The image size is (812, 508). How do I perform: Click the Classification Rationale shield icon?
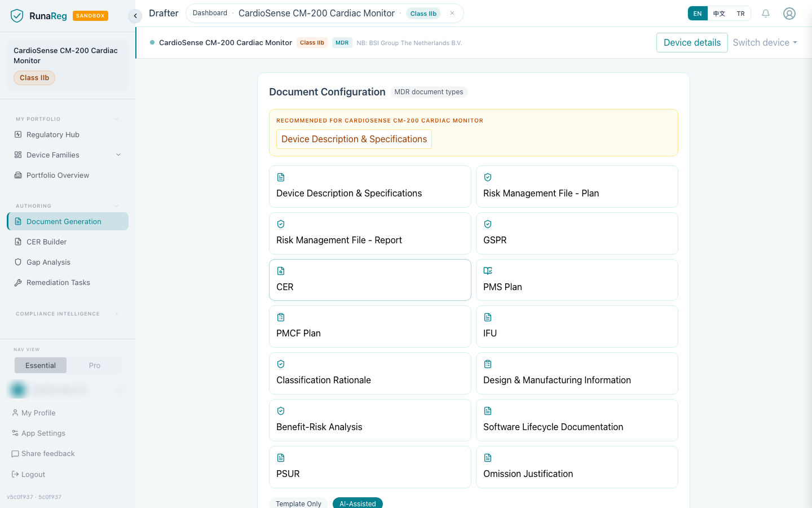pos(281,364)
